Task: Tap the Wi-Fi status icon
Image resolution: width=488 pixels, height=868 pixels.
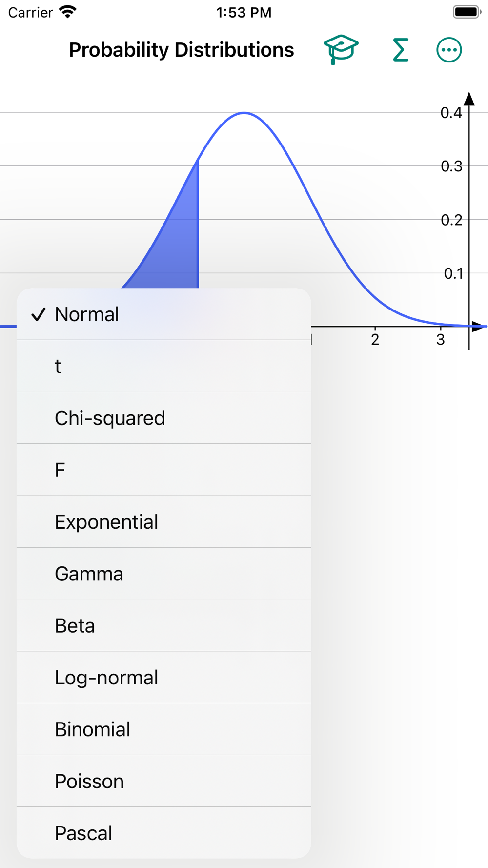Action: 68,12
